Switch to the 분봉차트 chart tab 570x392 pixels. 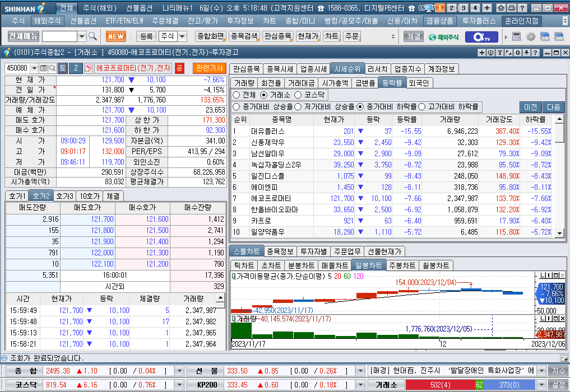click(x=301, y=265)
